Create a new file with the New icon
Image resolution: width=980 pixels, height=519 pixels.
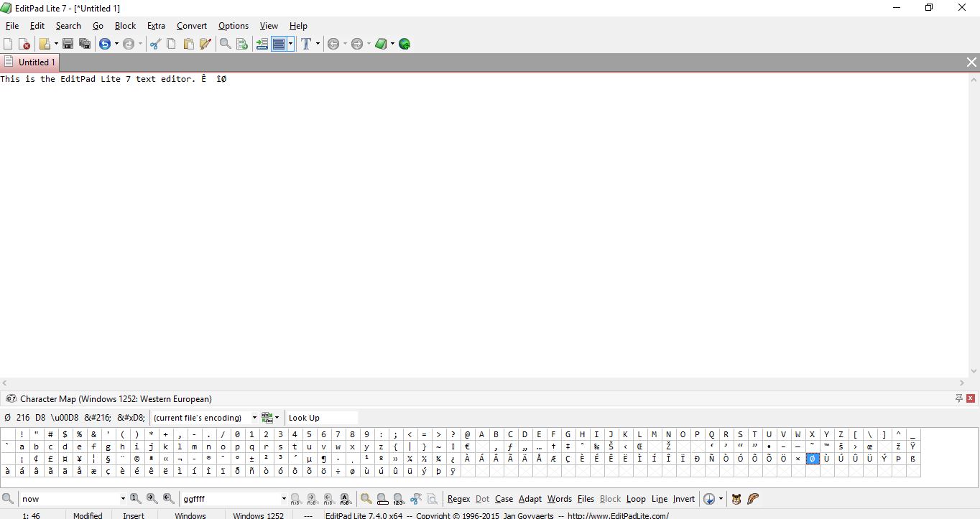pos(8,44)
